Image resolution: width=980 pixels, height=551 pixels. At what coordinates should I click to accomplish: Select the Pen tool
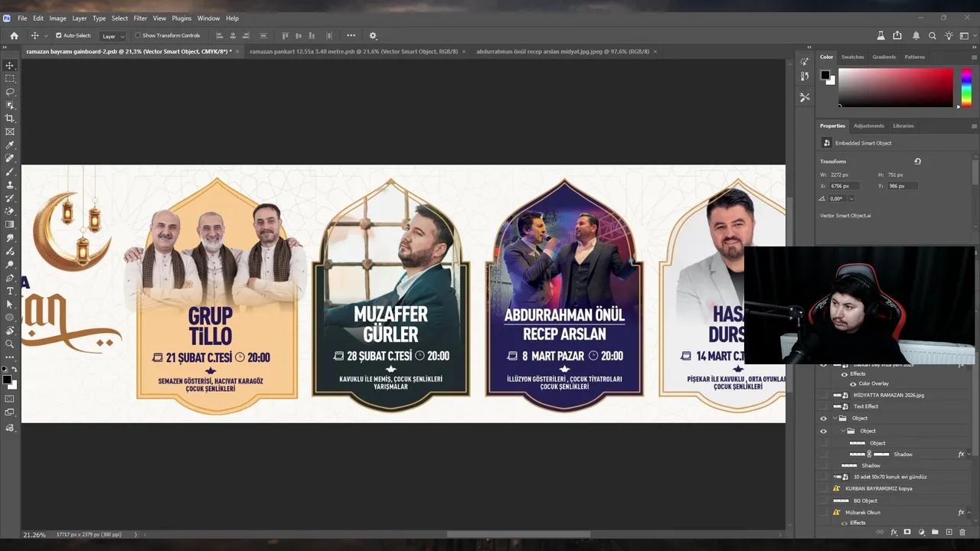click(10, 278)
